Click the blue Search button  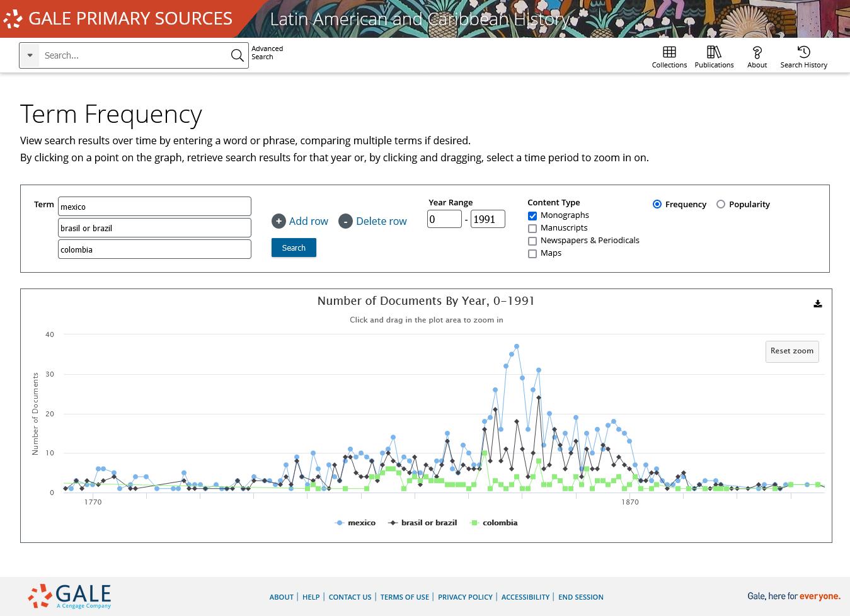click(294, 248)
